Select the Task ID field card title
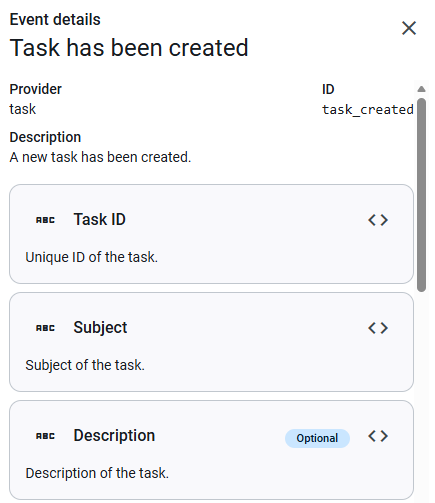This screenshot has height=503, width=435. [x=100, y=219]
